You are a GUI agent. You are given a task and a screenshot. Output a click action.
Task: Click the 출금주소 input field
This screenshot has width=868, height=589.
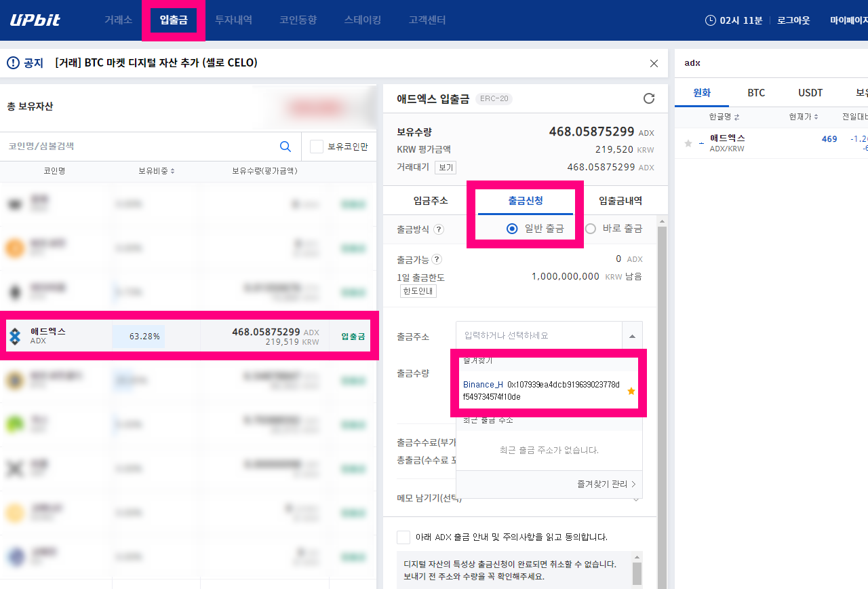pyautogui.click(x=539, y=336)
